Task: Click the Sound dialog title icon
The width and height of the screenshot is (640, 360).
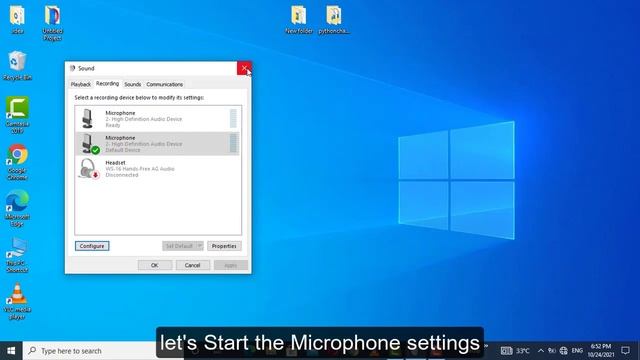Action: click(x=73, y=68)
